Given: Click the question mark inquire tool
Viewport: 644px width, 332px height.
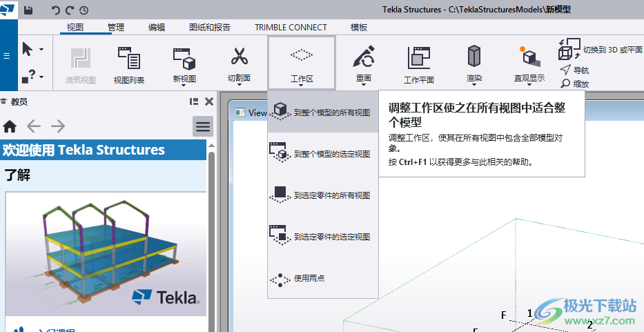Looking at the screenshot, I should point(28,76).
